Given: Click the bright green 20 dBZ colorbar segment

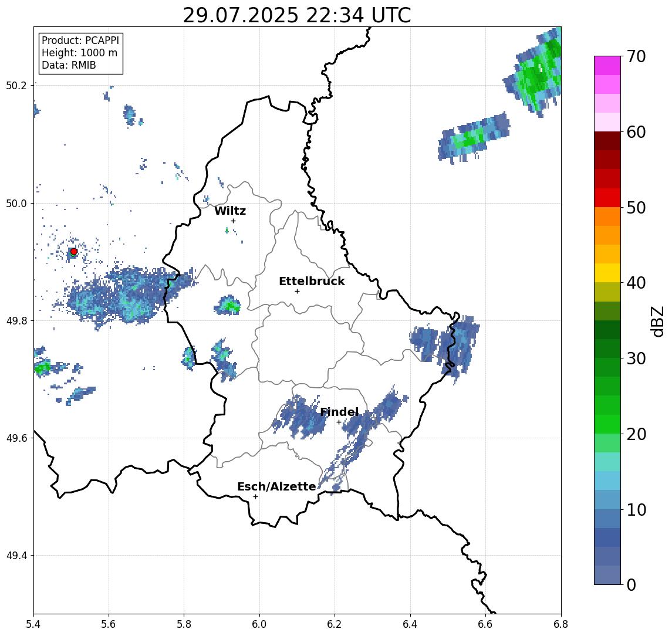Looking at the screenshot, I should pos(607,424).
